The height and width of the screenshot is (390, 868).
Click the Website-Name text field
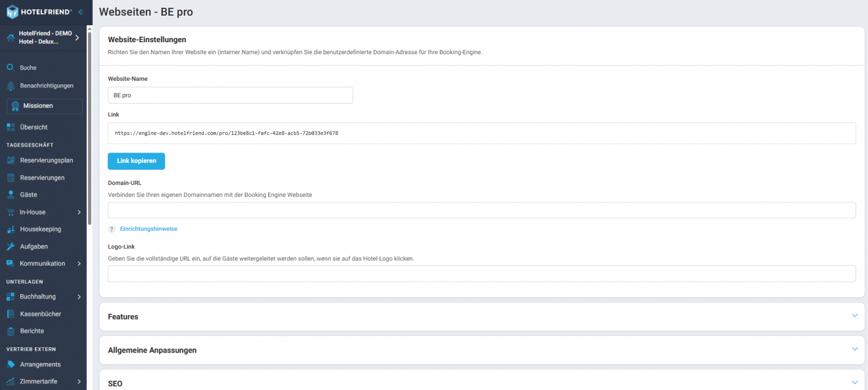230,95
